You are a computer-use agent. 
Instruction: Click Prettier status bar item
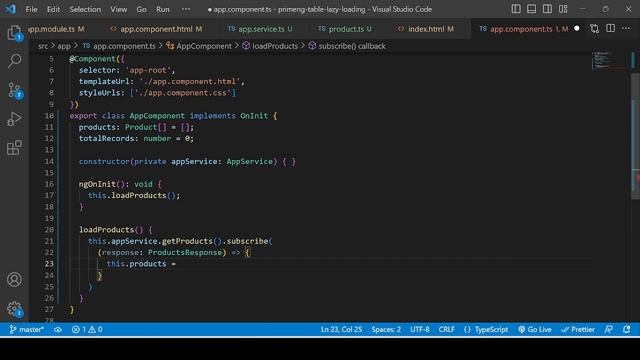click(x=578, y=329)
